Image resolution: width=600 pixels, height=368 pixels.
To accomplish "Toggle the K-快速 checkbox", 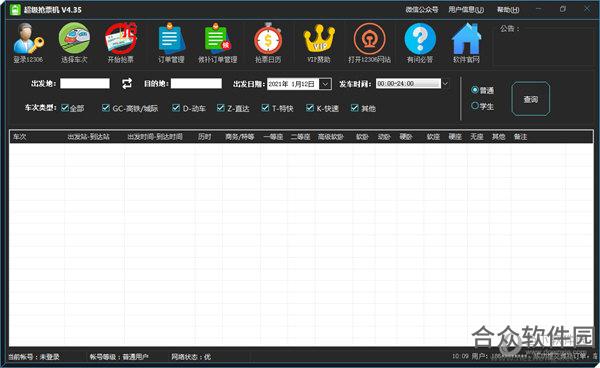I will point(310,108).
